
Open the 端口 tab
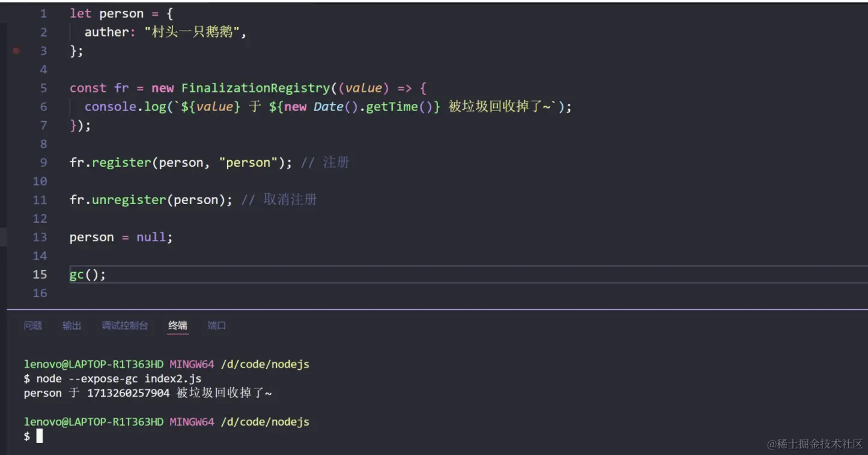[x=217, y=325]
